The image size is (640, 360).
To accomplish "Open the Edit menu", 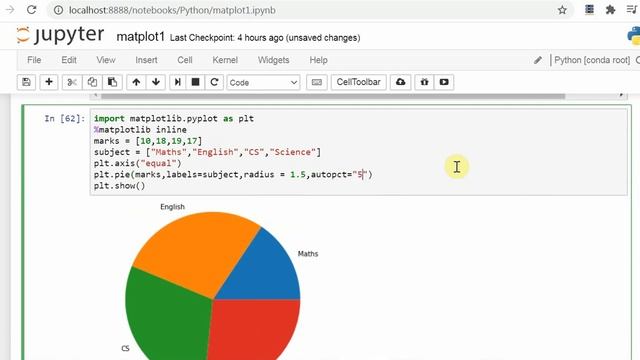I will [x=69, y=60].
